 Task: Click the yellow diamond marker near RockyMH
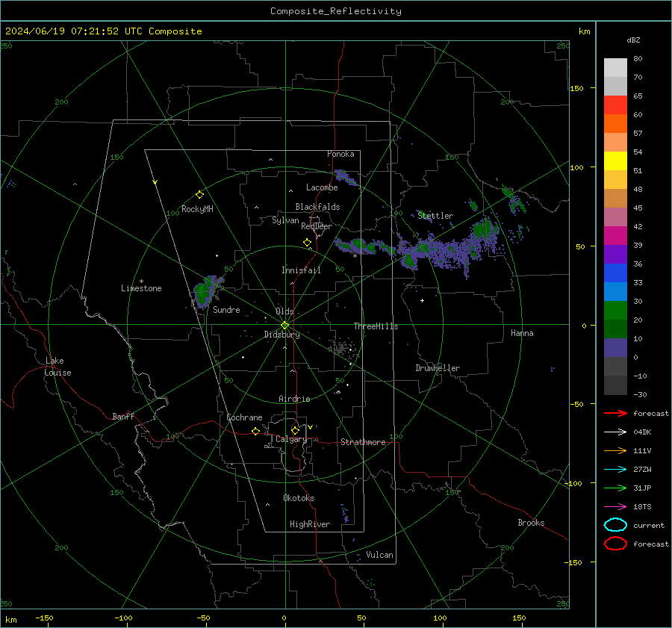coord(199,195)
